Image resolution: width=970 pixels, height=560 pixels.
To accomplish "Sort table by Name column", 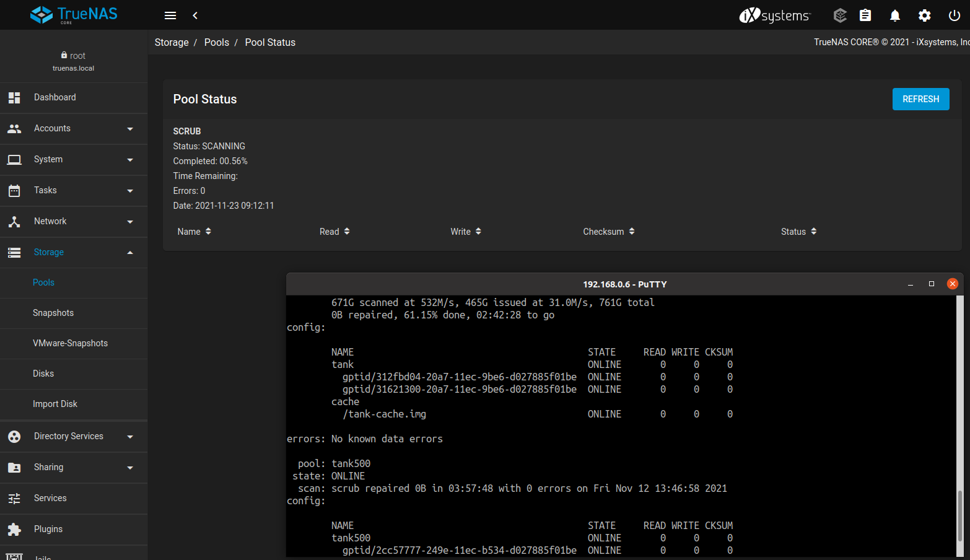I will (x=194, y=232).
